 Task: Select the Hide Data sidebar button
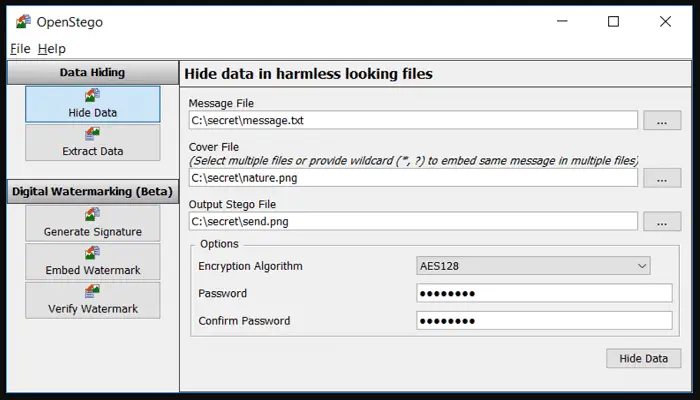coord(92,104)
